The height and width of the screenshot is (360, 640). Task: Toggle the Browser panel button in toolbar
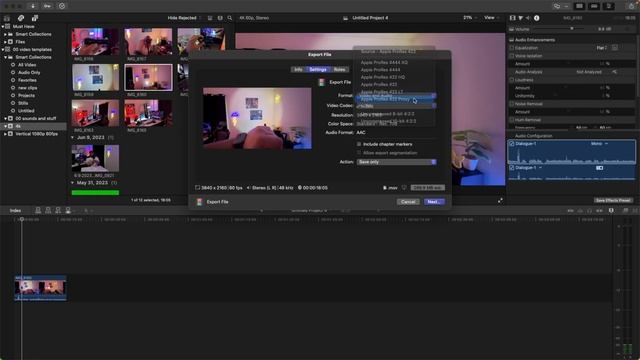tap(579, 6)
